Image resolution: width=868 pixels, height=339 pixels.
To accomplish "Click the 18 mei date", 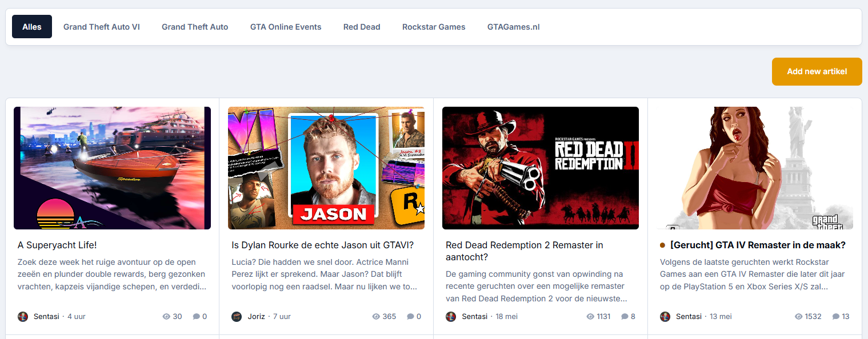I will click(507, 316).
